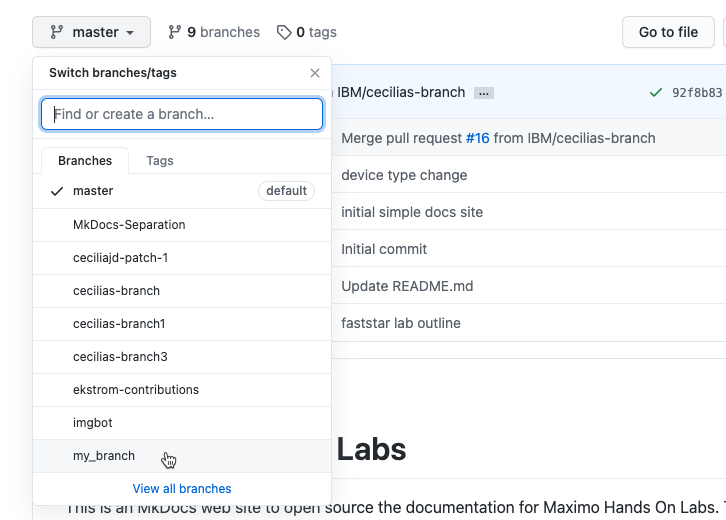Screen dimensions: 726x520
Task: Switch to ceciliajd-patch-1 branch
Action: coord(182,257)
